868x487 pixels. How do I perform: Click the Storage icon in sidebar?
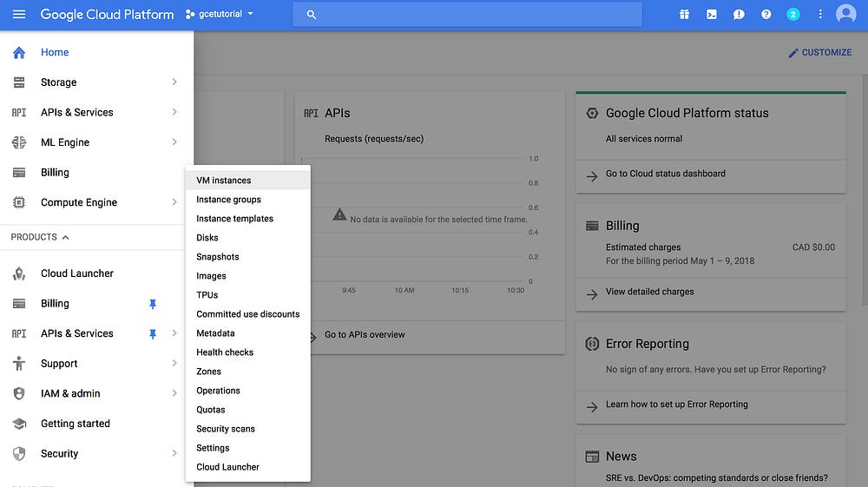click(x=19, y=82)
